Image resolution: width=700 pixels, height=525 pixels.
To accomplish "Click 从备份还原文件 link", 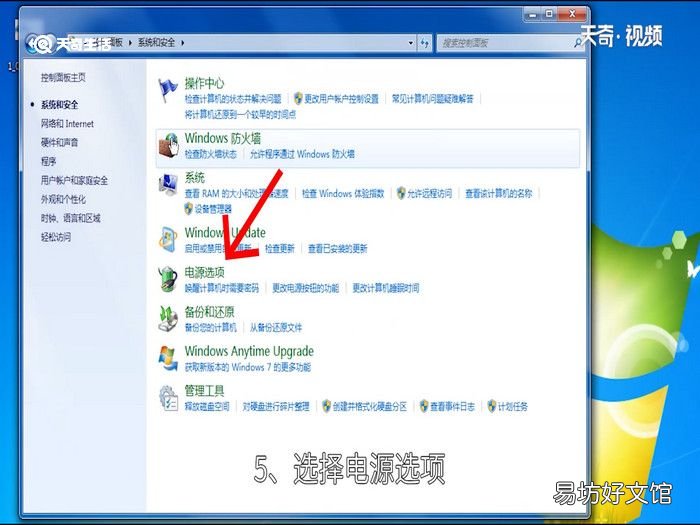I will pos(276,328).
